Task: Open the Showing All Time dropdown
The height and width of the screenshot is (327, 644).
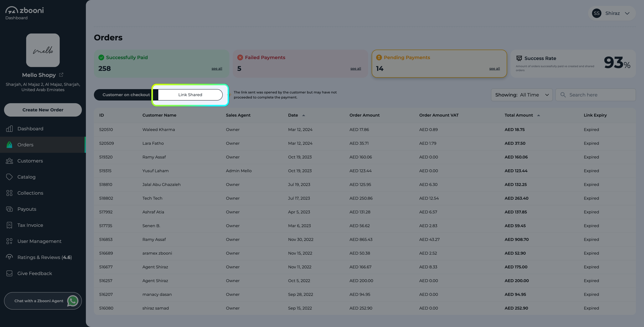Action: point(522,95)
